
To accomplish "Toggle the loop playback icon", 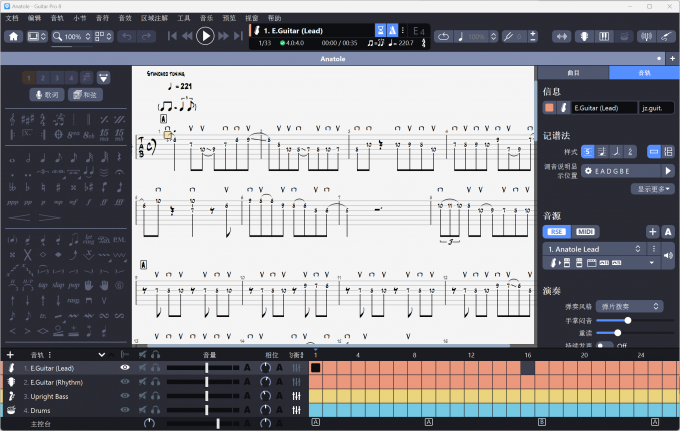I will tap(442, 36).
